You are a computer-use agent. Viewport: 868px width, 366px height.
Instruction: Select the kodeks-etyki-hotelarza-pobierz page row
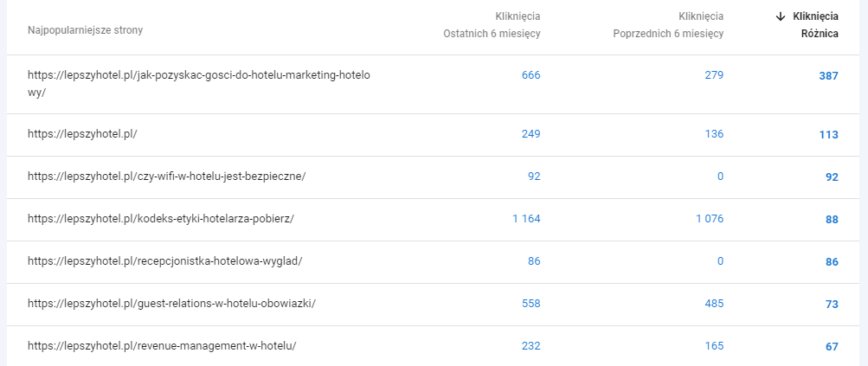tap(161, 219)
